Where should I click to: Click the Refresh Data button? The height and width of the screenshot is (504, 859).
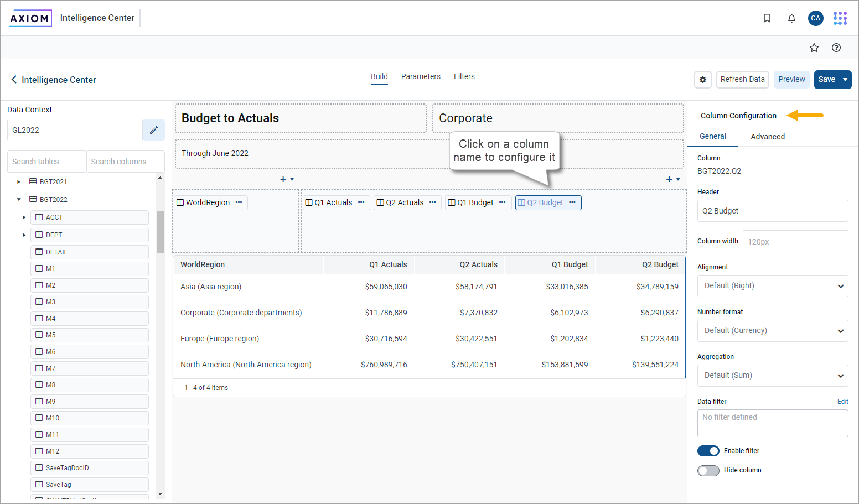[x=743, y=80]
